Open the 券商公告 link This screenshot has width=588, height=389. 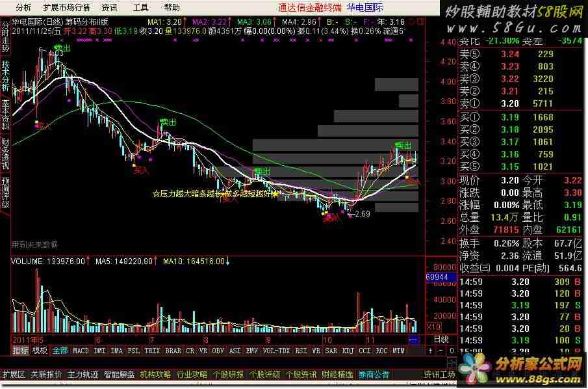(374, 374)
